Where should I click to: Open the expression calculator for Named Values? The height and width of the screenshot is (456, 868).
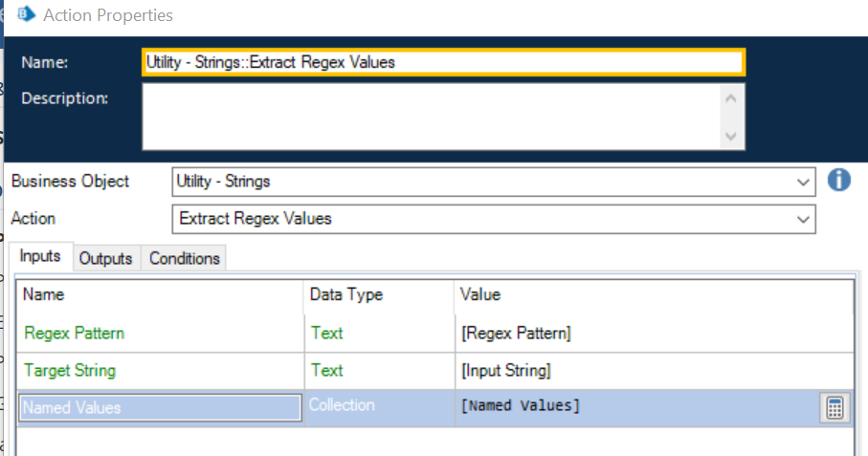[835, 408]
